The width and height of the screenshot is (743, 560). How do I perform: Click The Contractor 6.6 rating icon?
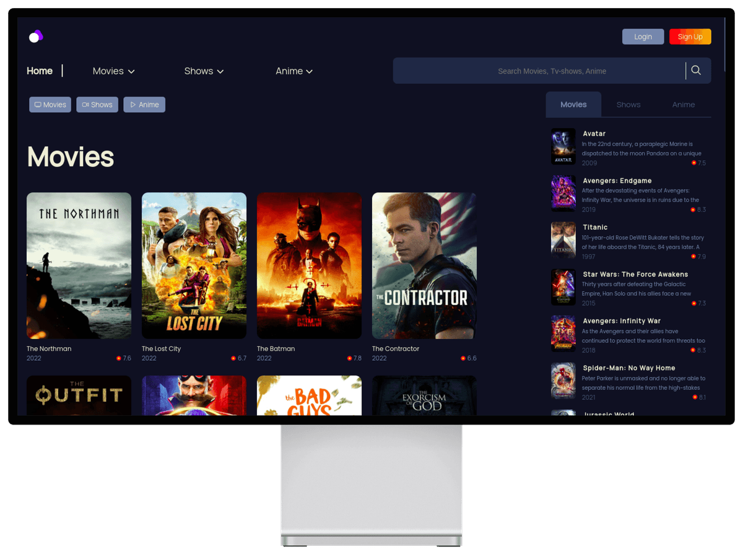coord(463,358)
